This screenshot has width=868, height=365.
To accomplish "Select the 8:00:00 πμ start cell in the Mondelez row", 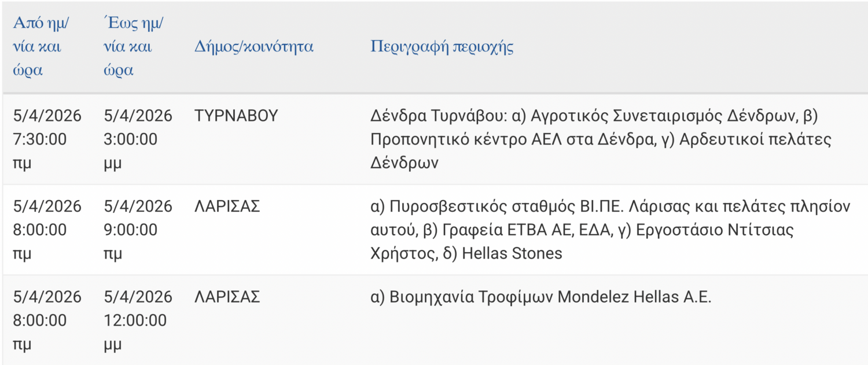I will (x=41, y=320).
